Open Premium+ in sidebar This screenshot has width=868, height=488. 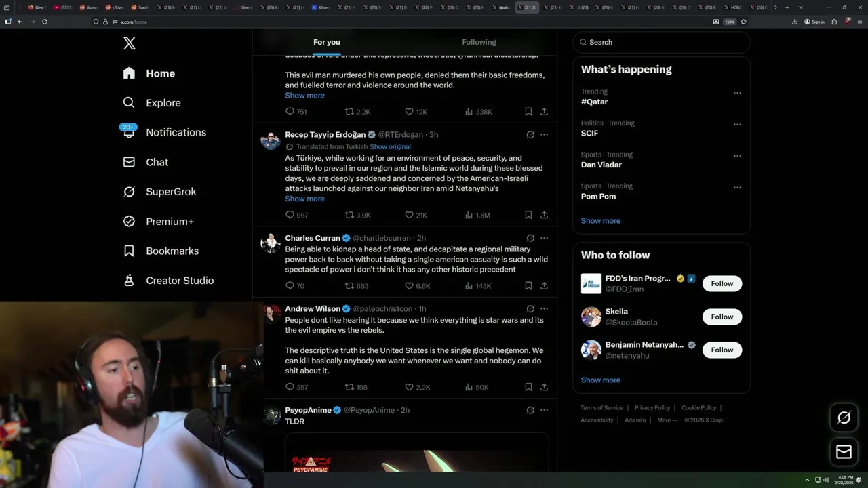[158, 221]
